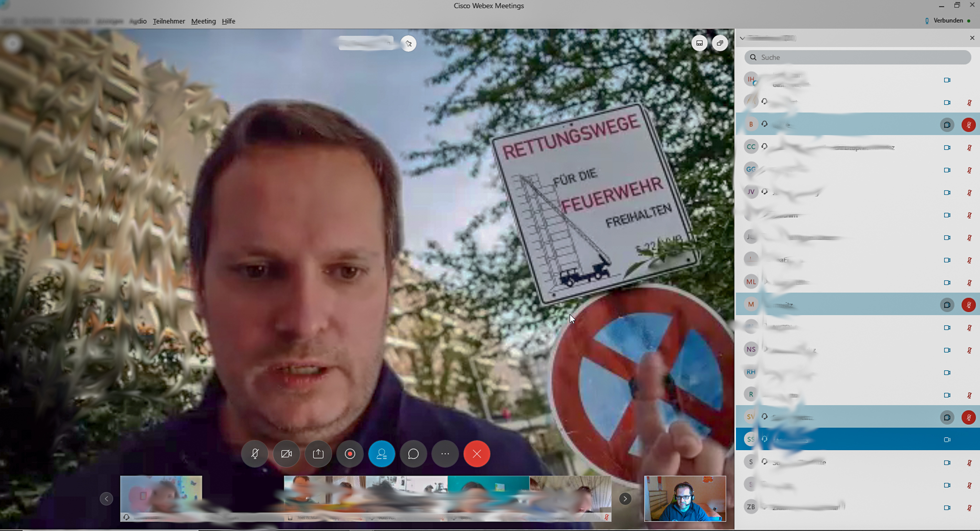Select participant ZB row avatar
Image resolution: width=980 pixels, height=531 pixels.
pyautogui.click(x=751, y=507)
